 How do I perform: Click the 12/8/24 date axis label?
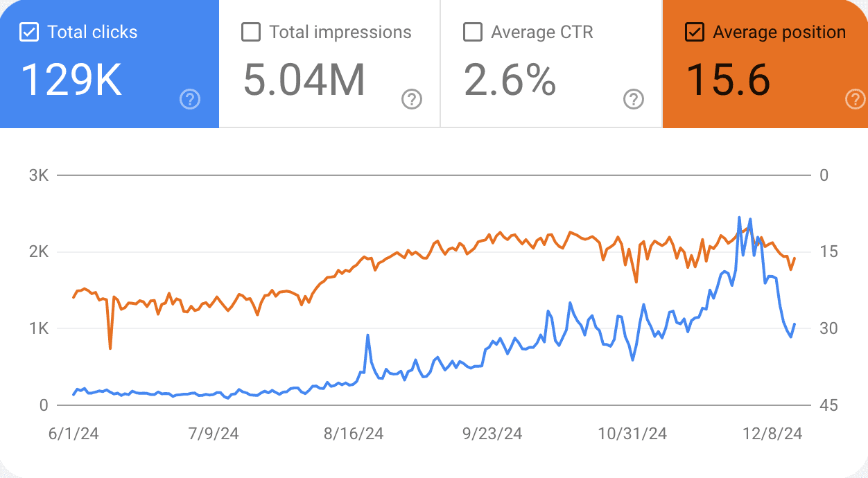pos(771,434)
